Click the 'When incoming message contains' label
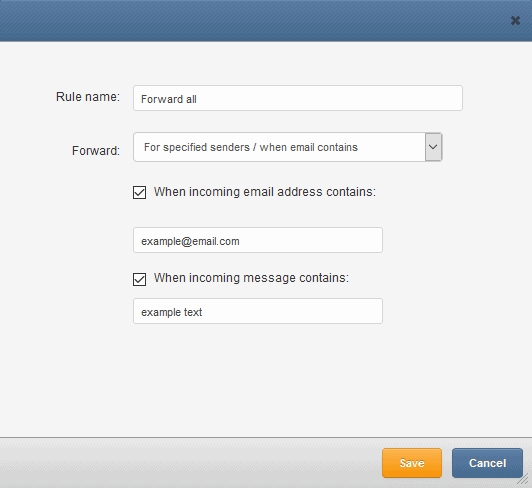532x488 pixels. [x=251, y=278]
